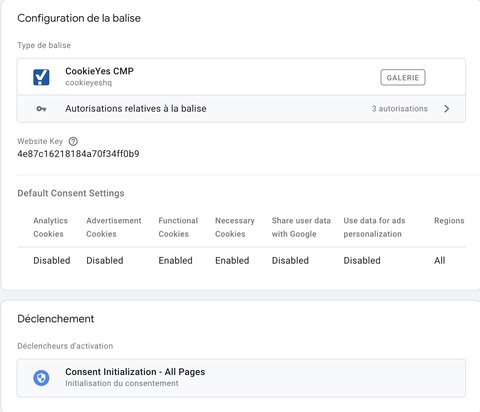
Task: Select the website key value 4e87c16218184a70f34ff0b9
Action: click(x=78, y=154)
